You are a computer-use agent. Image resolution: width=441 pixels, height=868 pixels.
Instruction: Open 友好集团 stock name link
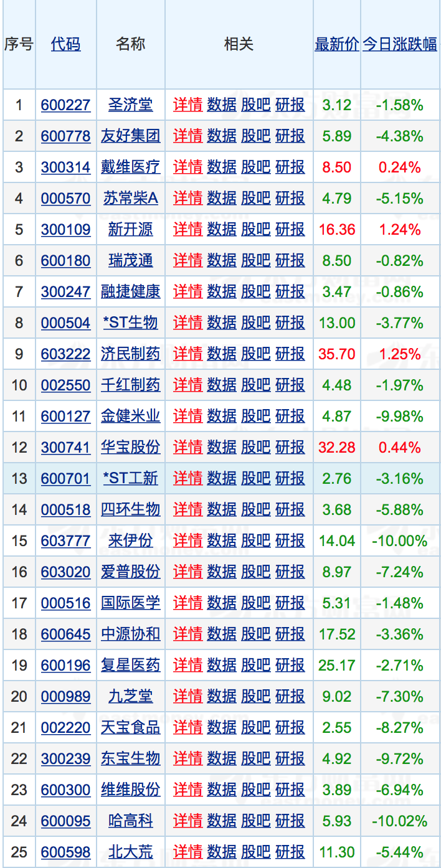tap(130, 136)
